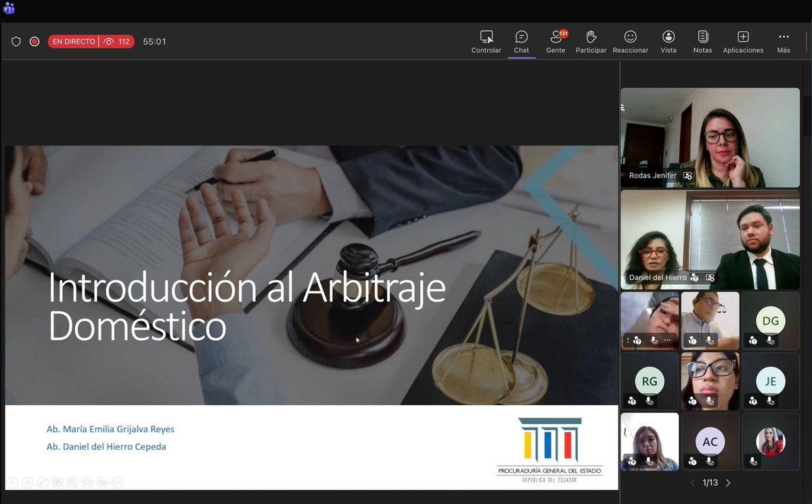Click Ab. Daniel del Hierro Cepeda text
Image resolution: width=812 pixels, height=504 pixels.
click(x=106, y=446)
